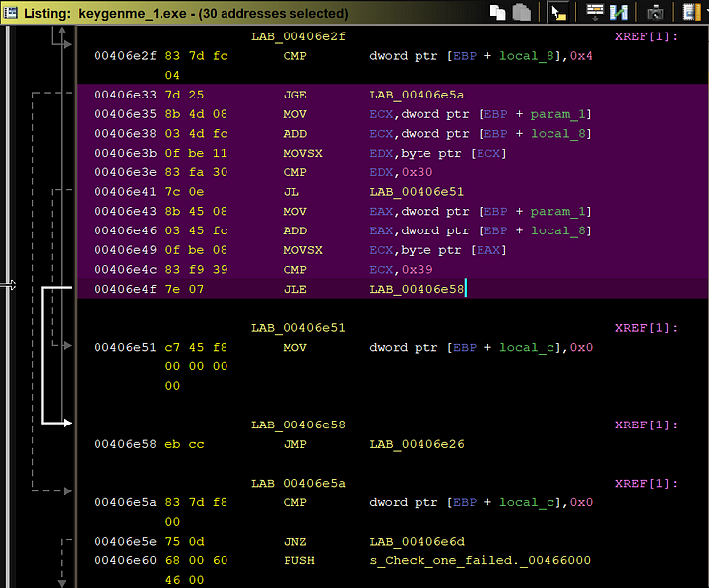Select label LAB_00406e58

coord(298,425)
